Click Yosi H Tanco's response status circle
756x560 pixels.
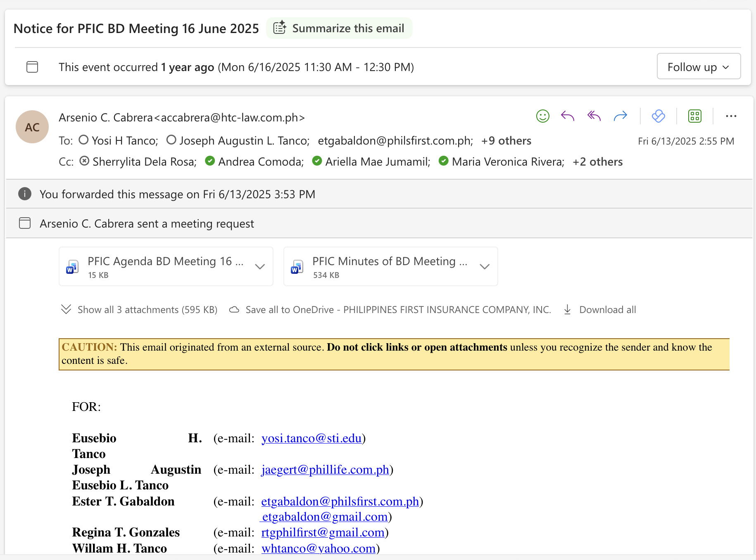point(83,140)
